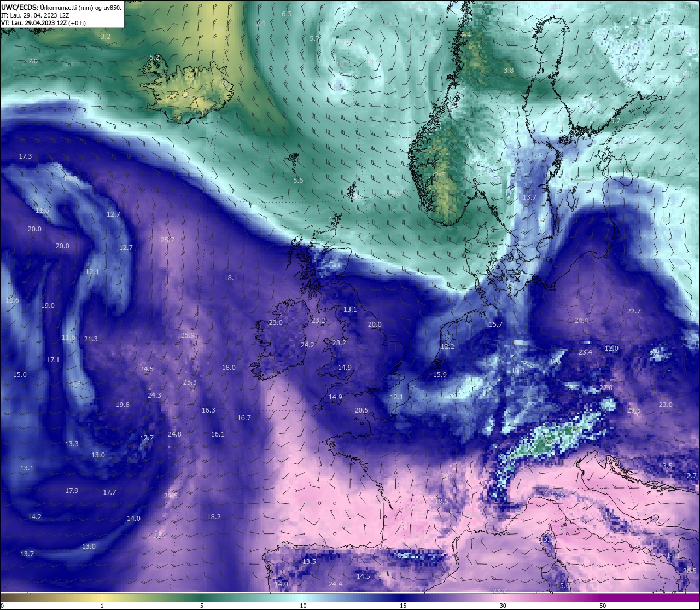The height and width of the screenshot is (610, 700).
Task: Click the map value 21.3
Action: 91,339
